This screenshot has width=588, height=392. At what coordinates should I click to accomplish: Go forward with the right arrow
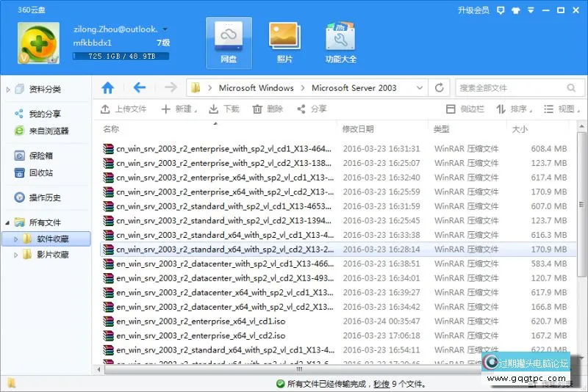171,88
